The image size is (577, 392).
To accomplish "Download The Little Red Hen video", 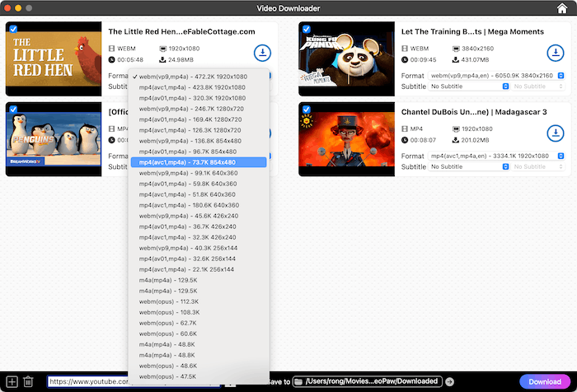I will pyautogui.click(x=263, y=54).
